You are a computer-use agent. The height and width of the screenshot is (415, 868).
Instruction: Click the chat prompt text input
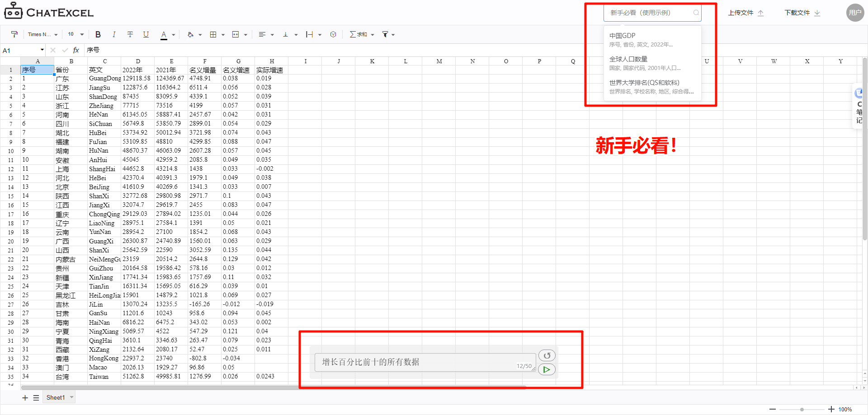click(425, 362)
